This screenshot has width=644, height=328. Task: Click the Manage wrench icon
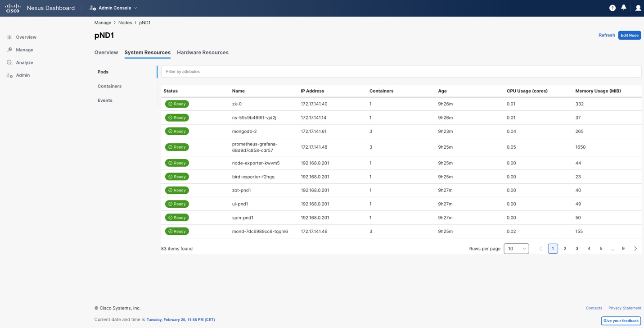(9, 50)
